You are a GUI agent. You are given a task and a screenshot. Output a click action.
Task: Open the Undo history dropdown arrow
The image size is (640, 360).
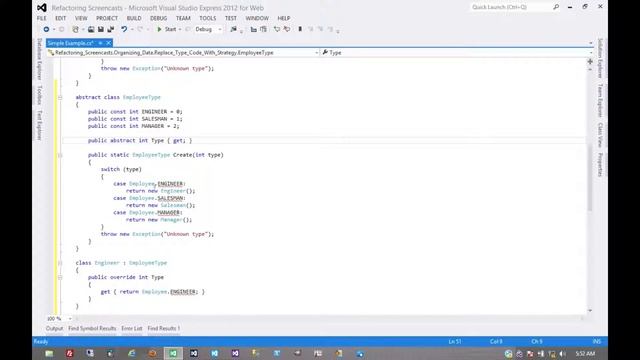[131, 29]
